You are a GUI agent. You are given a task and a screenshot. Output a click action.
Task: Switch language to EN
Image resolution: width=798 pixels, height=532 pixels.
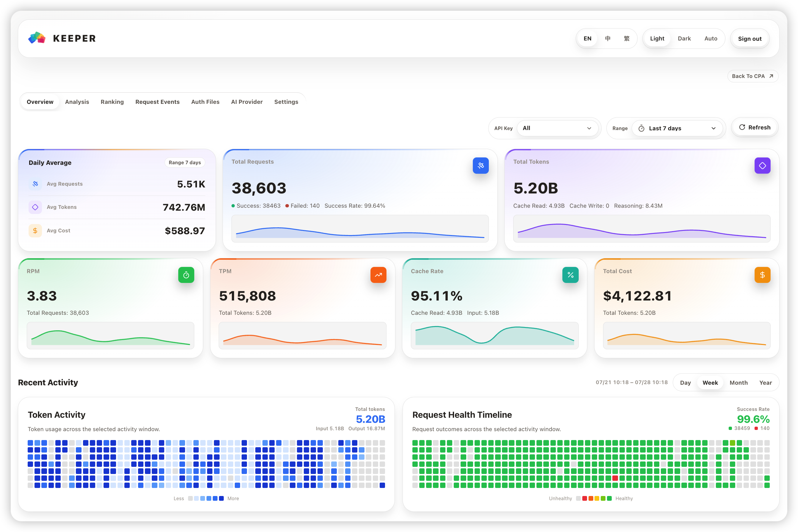click(x=587, y=38)
